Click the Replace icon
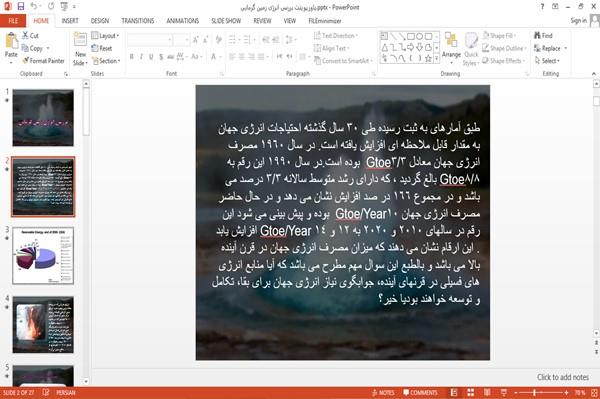Viewport: 600px width, 399px height. tap(537, 48)
